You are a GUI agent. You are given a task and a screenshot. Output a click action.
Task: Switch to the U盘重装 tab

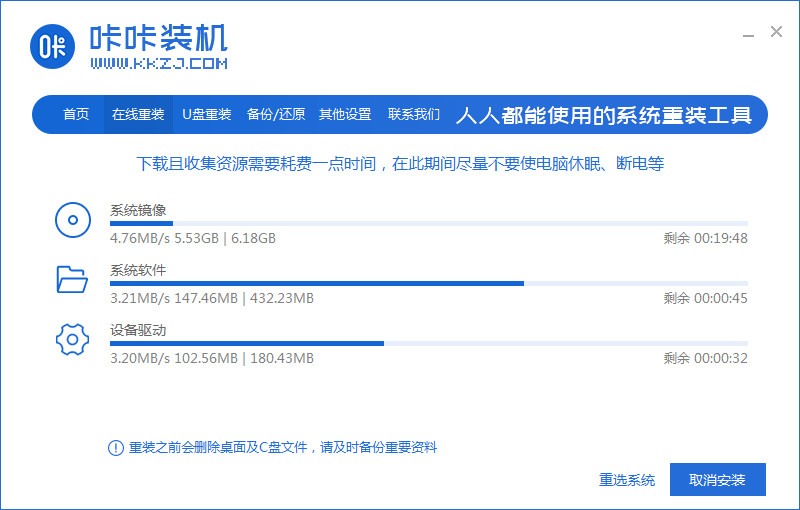pos(207,115)
